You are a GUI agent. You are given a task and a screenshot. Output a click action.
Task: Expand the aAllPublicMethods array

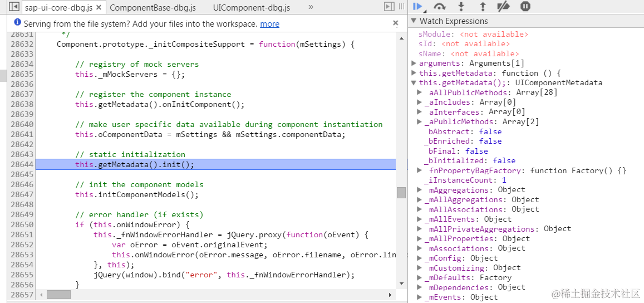(419, 92)
